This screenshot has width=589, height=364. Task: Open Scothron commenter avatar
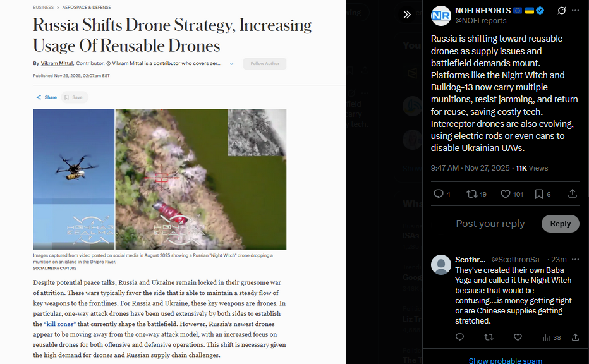(440, 264)
